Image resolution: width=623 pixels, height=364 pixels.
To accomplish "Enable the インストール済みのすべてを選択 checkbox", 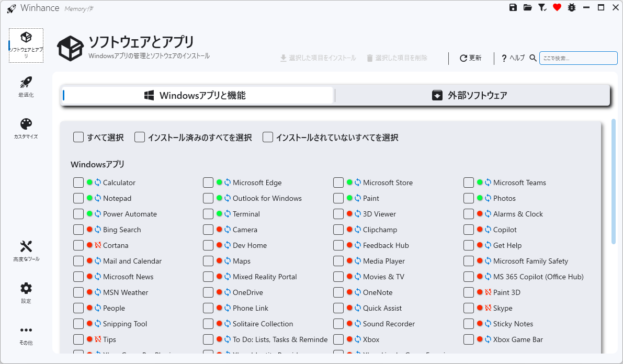I will [x=140, y=138].
